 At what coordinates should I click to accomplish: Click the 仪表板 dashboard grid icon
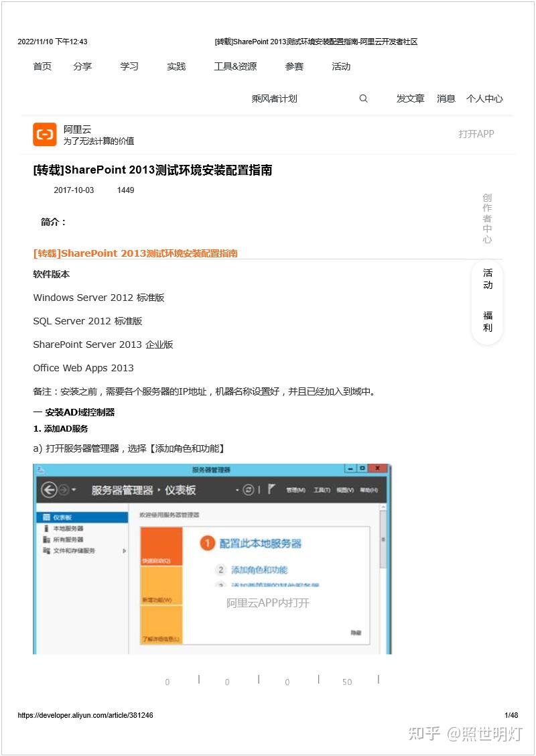(46, 517)
